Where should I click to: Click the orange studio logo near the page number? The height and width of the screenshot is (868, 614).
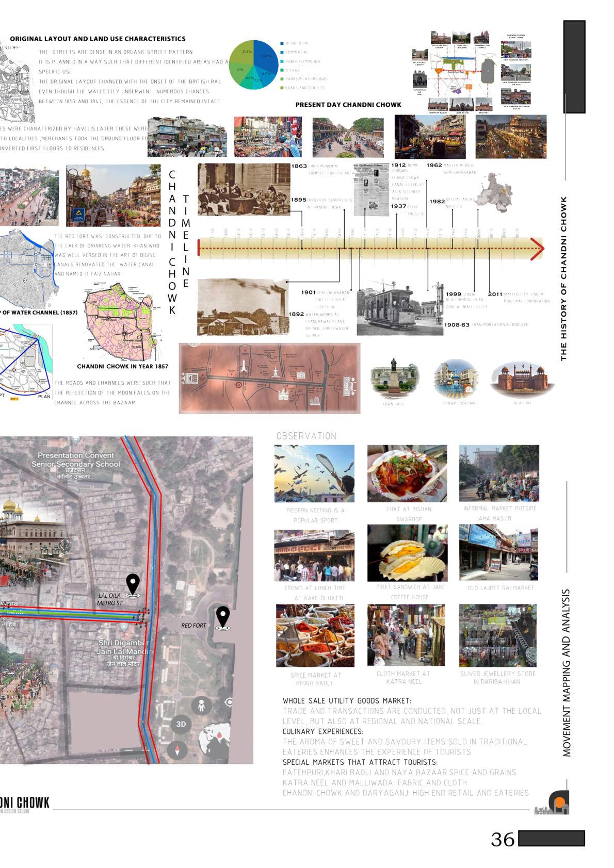click(x=558, y=802)
